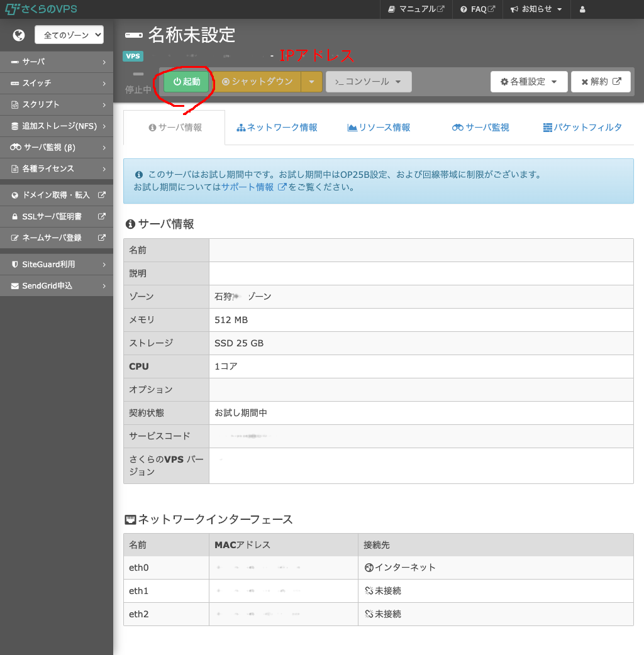Image resolution: width=644 pixels, height=655 pixels.
Task: Click the user account icon
Action: point(582,9)
